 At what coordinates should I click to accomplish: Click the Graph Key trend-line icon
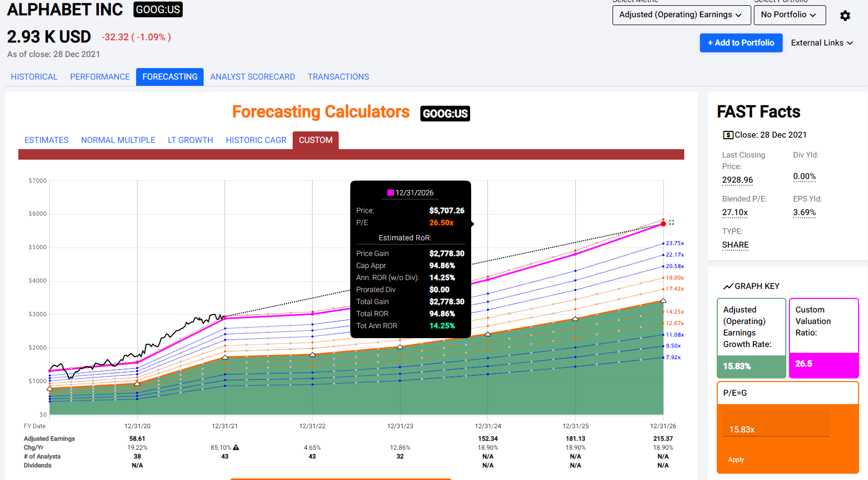coord(728,286)
